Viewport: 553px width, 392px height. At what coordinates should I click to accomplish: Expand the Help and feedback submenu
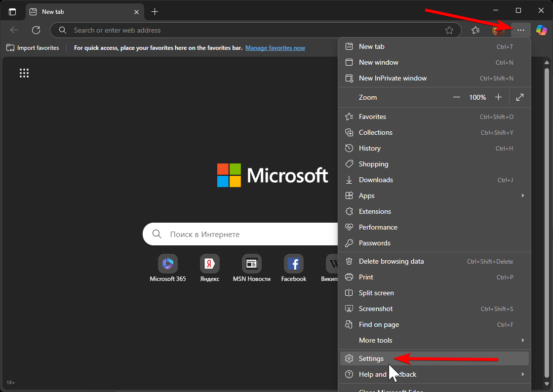[x=434, y=374]
